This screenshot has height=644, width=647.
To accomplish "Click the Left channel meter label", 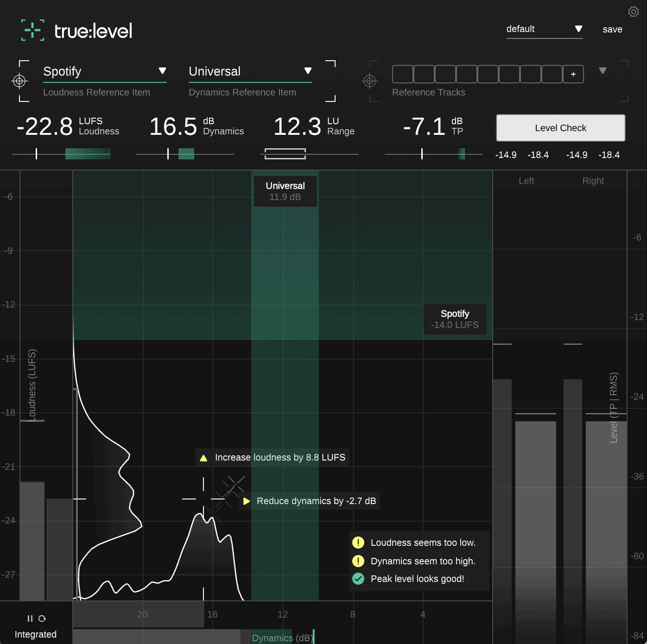I will pos(526,181).
